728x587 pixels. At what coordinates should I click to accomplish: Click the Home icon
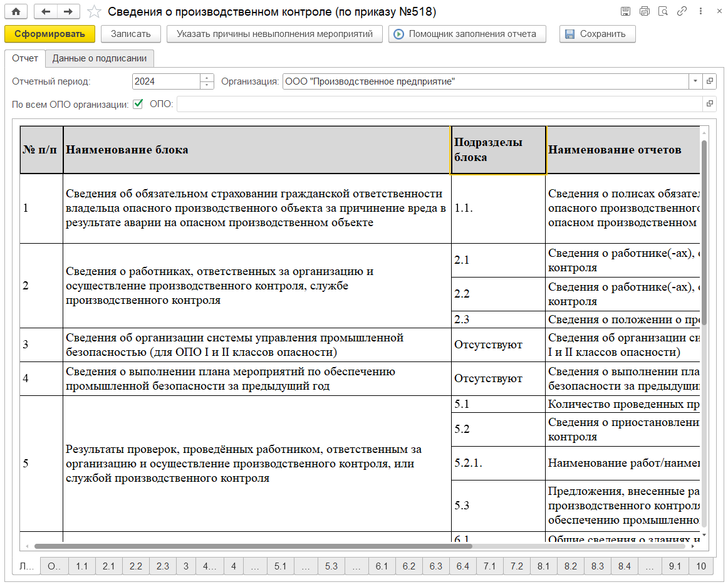tap(16, 12)
